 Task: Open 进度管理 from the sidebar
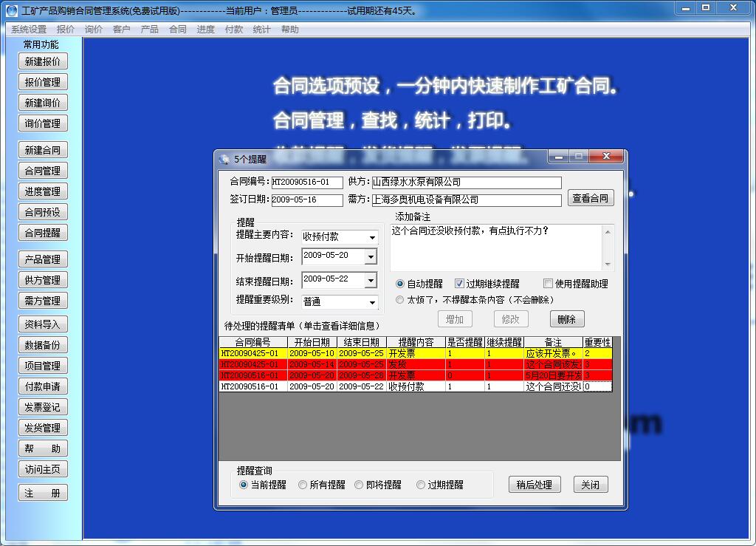coord(43,191)
